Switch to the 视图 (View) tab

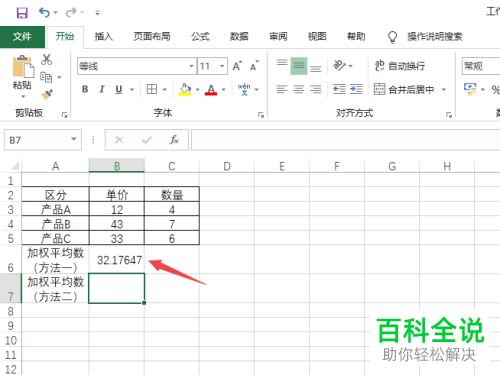point(317,36)
